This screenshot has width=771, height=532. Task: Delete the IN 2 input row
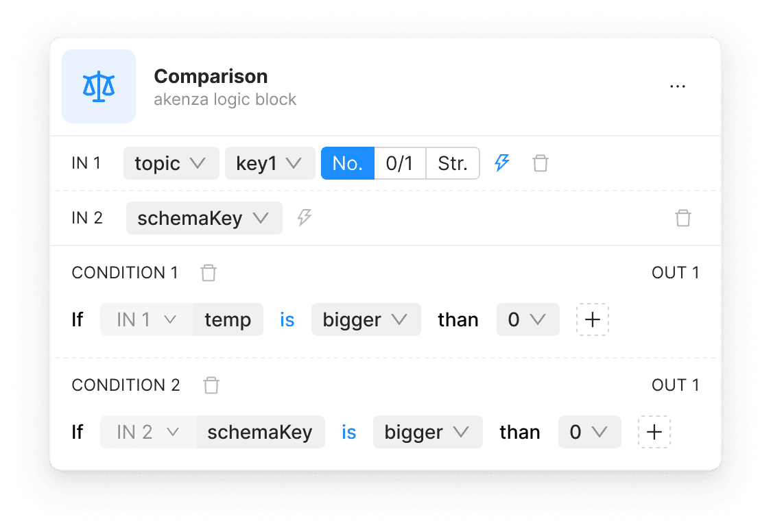(x=683, y=217)
